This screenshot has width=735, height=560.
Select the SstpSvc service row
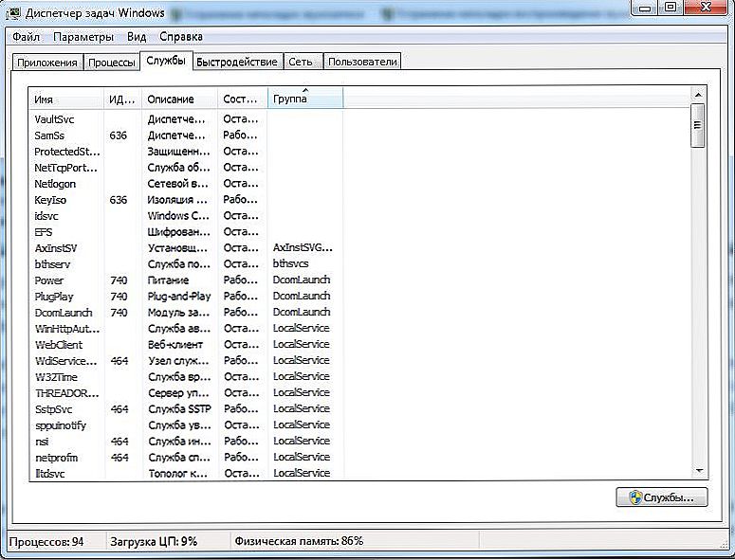pyautogui.click(x=186, y=409)
